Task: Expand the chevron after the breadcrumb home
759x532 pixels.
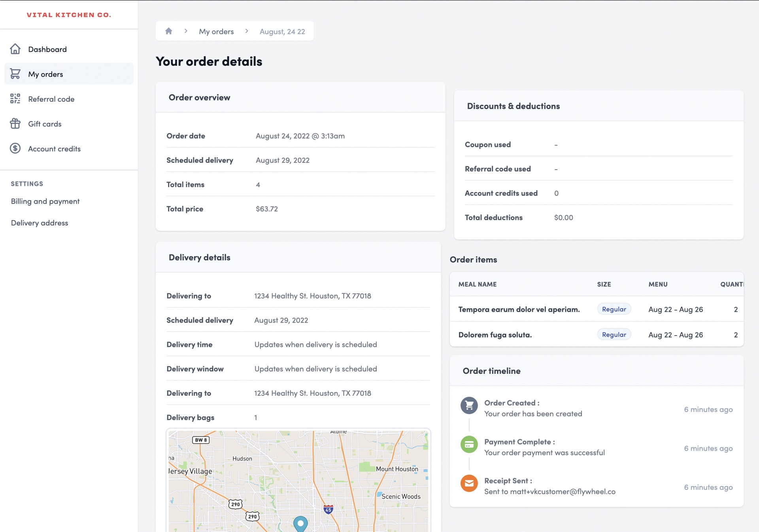Action: click(x=185, y=31)
